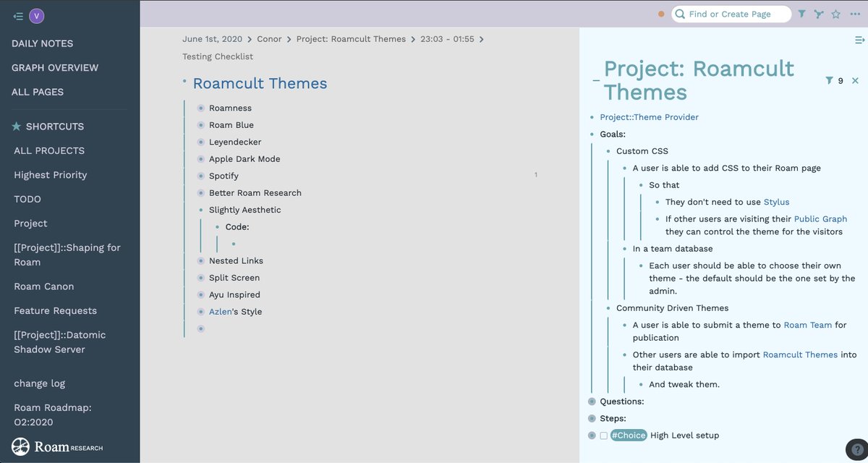
Task: Expand the Split Screen bullet
Action: click(201, 278)
